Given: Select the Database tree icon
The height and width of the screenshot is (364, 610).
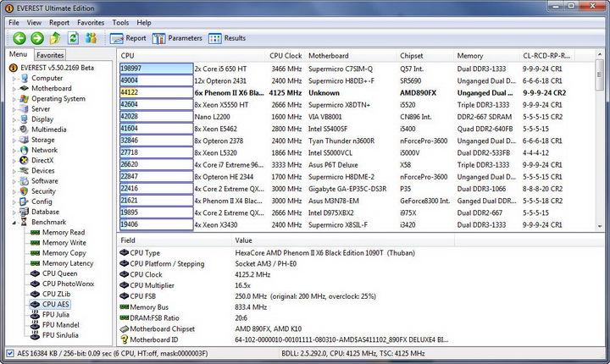Looking at the screenshot, I should pos(25,212).
